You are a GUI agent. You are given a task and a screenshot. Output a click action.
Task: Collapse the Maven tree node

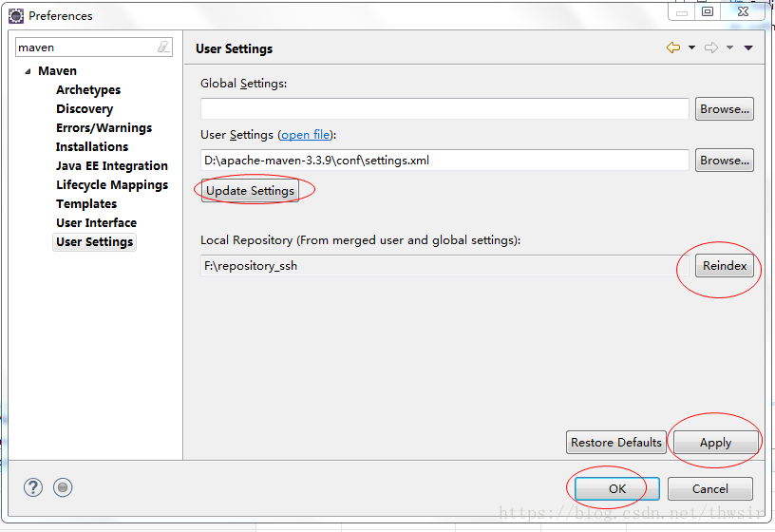[28, 71]
